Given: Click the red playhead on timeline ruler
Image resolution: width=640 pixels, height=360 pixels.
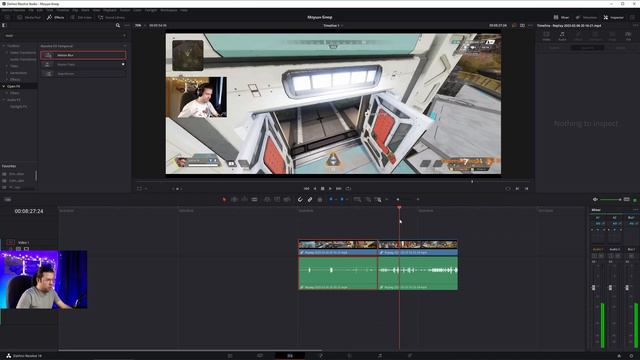Looking at the screenshot, I should coord(399,208).
